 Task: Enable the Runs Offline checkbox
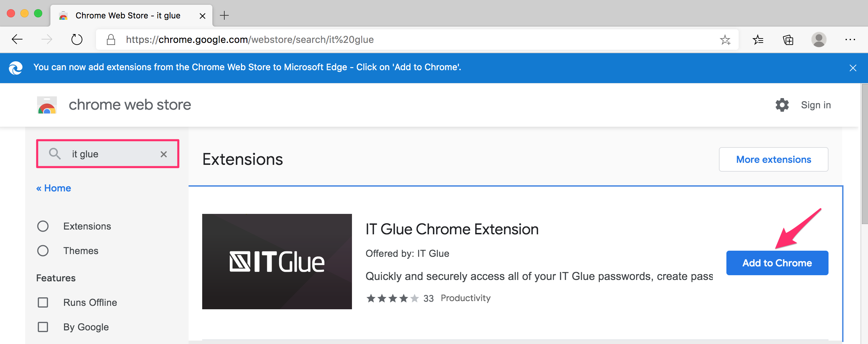click(43, 302)
